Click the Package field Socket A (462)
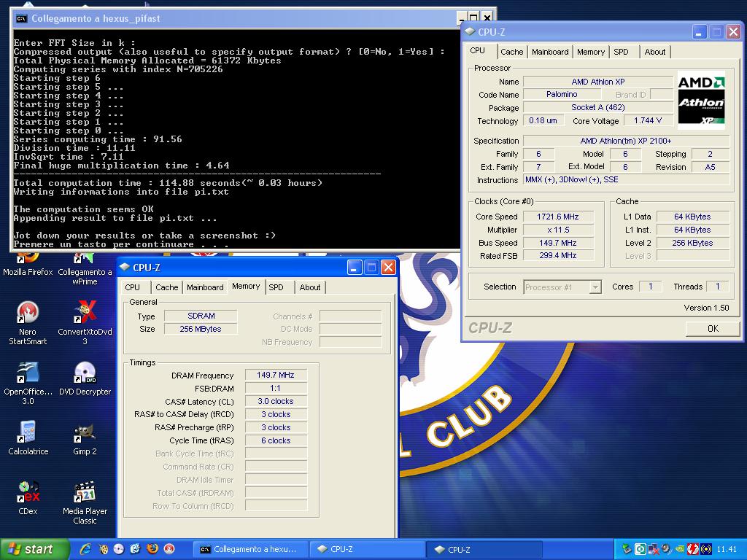This screenshot has width=747, height=560. click(x=598, y=107)
